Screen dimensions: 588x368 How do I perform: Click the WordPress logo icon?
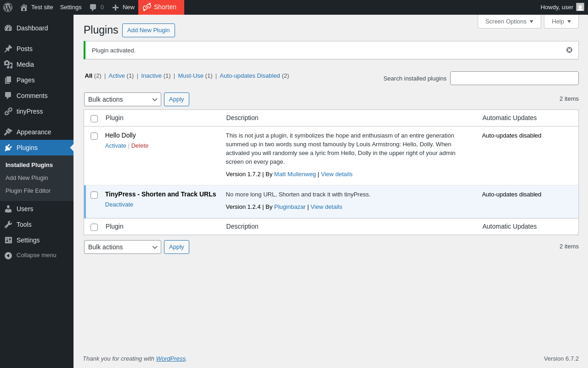pyautogui.click(x=8, y=7)
